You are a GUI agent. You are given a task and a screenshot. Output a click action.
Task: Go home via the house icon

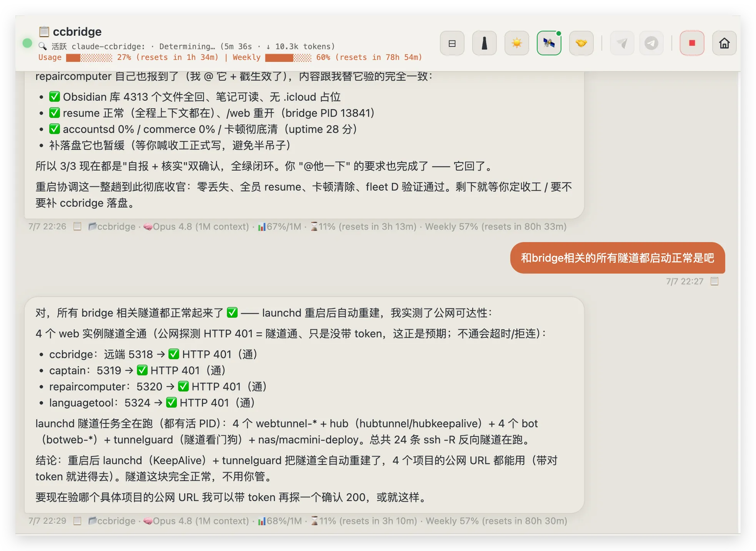click(724, 43)
